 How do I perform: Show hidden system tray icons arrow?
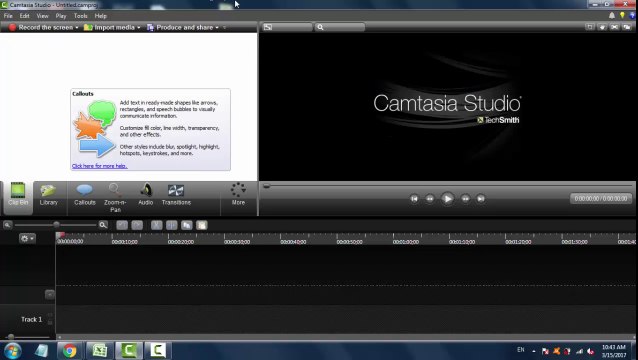point(533,351)
